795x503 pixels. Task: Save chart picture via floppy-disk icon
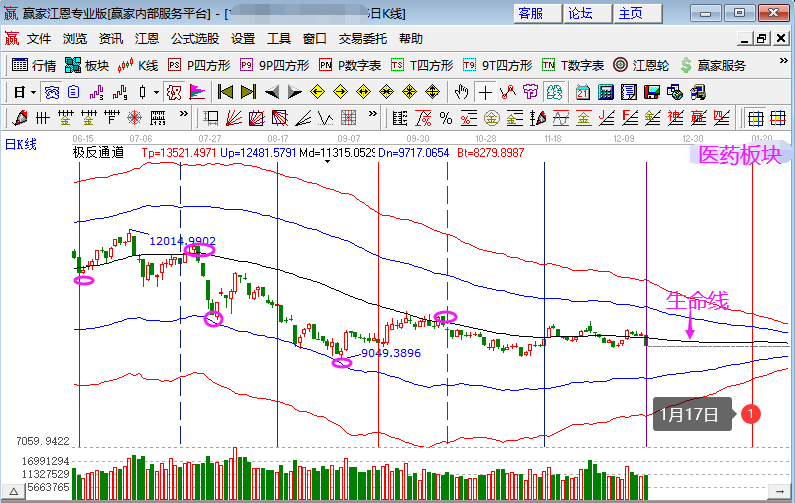click(x=652, y=92)
